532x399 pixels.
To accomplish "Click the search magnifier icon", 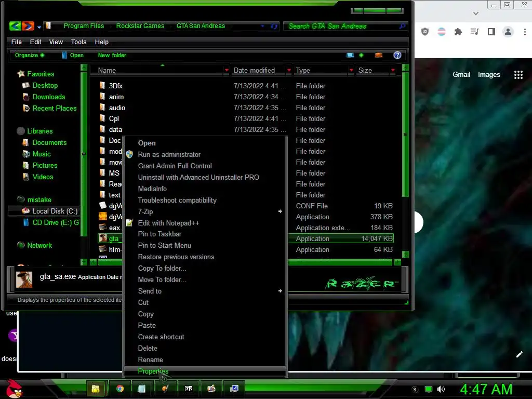I will (x=402, y=26).
